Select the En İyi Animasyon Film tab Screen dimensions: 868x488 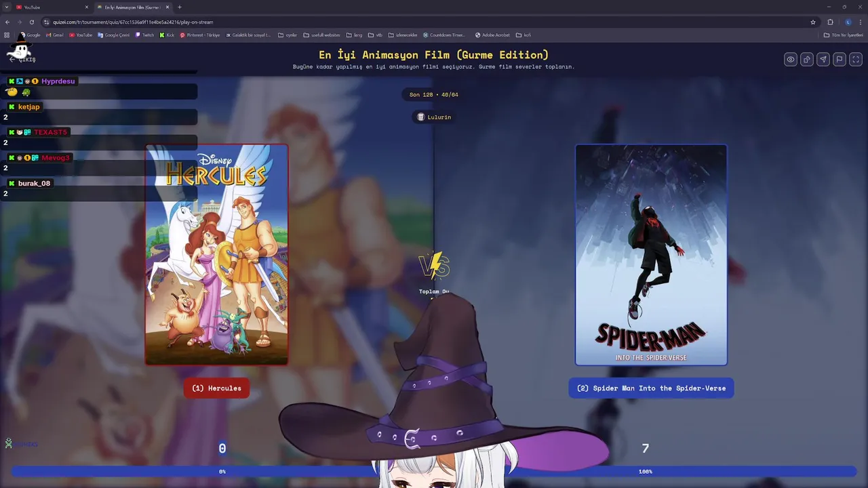132,7
